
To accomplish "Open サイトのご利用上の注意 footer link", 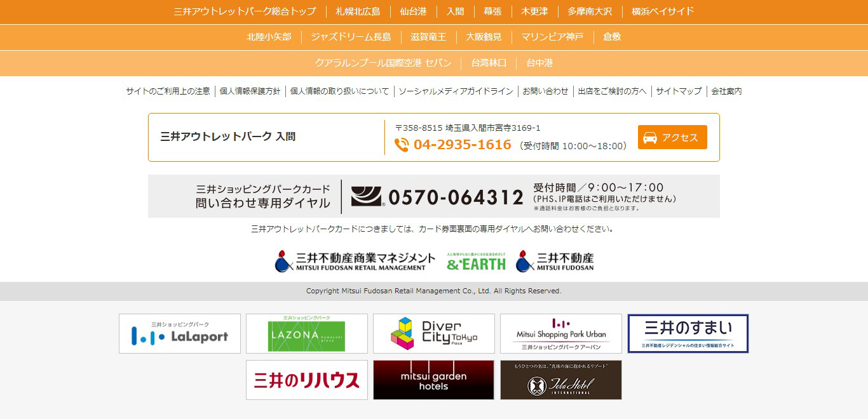I will point(168,91).
